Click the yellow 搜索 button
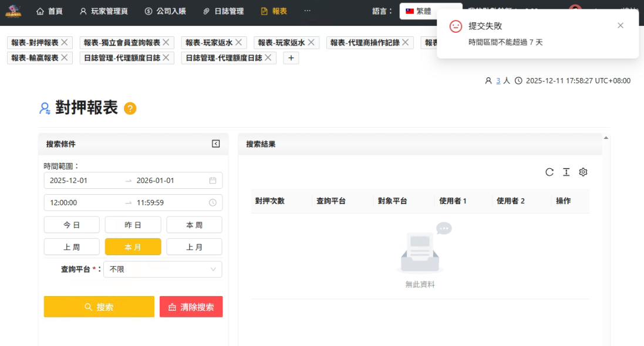 99,307
